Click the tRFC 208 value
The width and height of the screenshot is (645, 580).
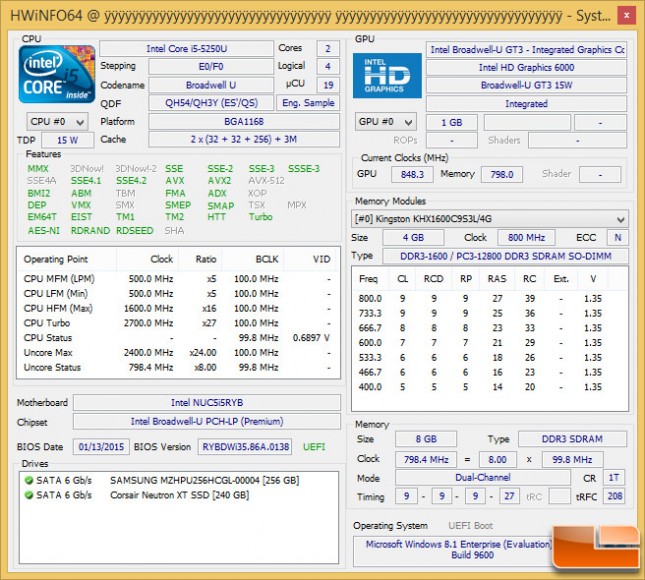tap(615, 496)
